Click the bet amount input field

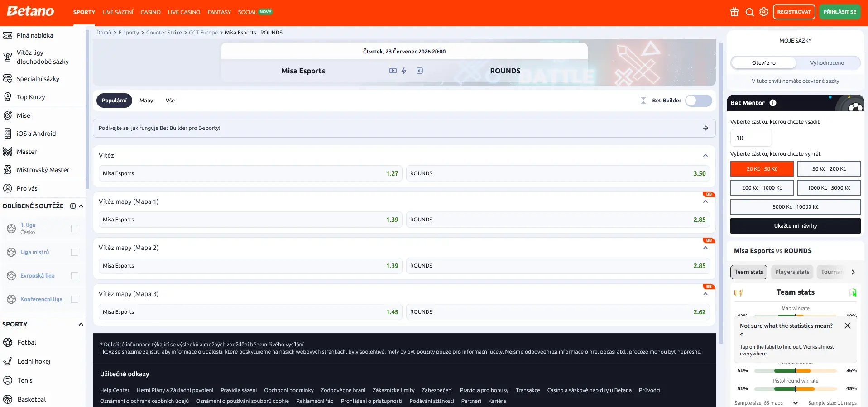point(751,138)
